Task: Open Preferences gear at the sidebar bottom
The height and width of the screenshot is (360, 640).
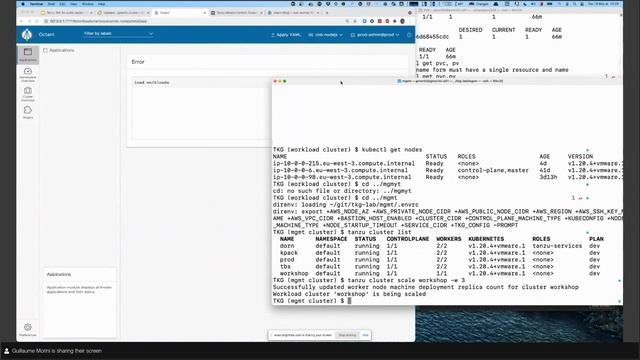Action: click(x=28, y=330)
